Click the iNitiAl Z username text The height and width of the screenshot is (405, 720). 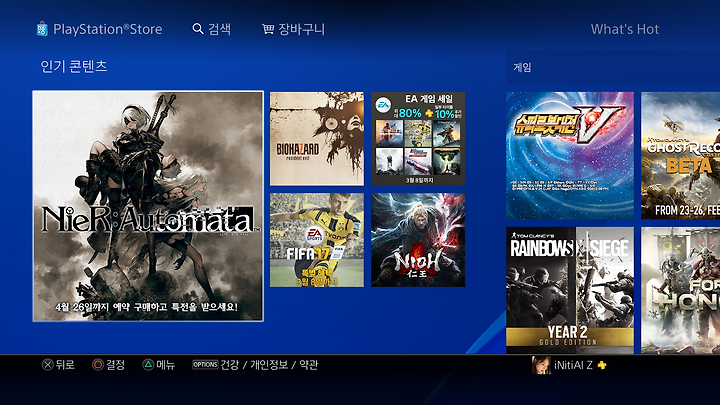click(x=573, y=365)
